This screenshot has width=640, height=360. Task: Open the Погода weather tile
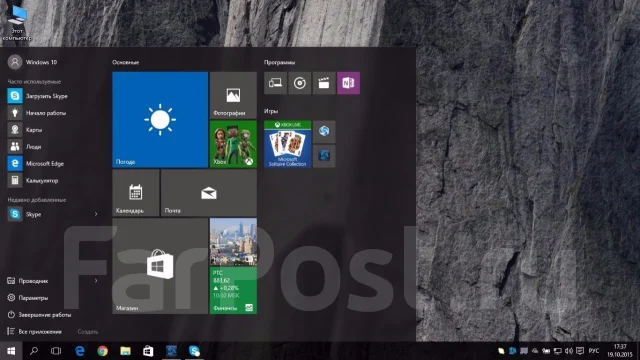point(160,120)
